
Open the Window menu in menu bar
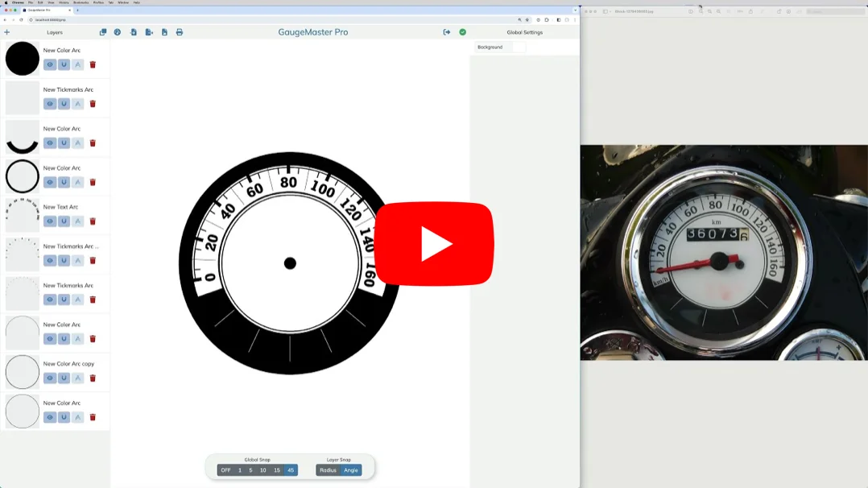pyautogui.click(x=123, y=2)
